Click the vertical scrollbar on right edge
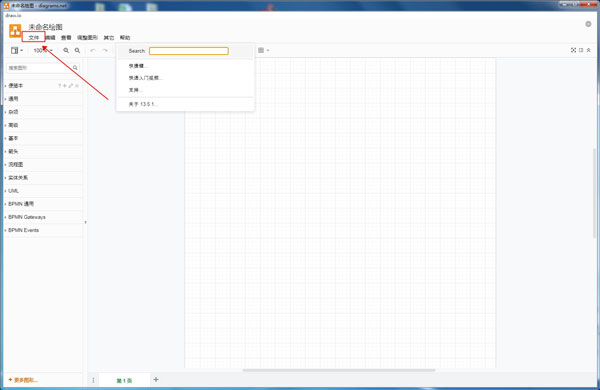Screen dimensions: 600x390 click(x=594, y=193)
